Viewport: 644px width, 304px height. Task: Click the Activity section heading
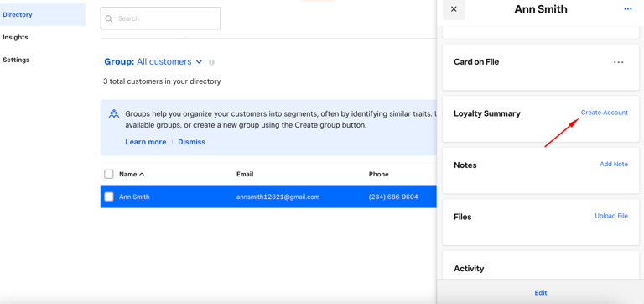(469, 268)
